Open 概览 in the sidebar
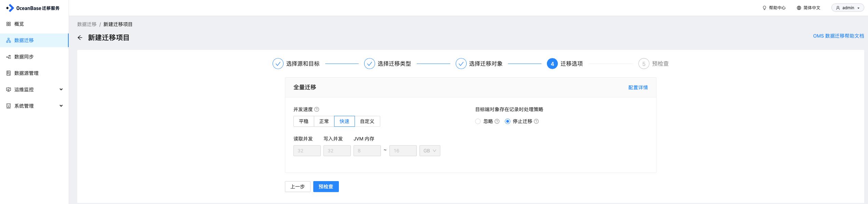Screen dimensions: 868x204 [x=34, y=24]
